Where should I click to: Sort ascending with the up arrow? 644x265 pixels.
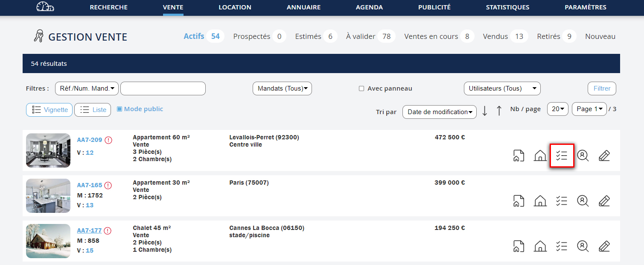click(x=499, y=111)
